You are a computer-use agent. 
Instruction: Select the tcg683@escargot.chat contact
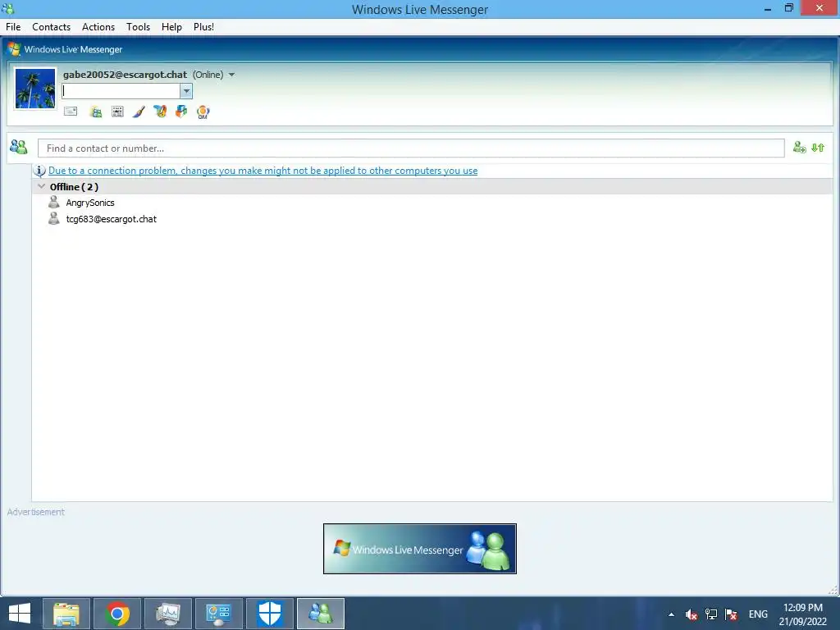click(x=112, y=218)
